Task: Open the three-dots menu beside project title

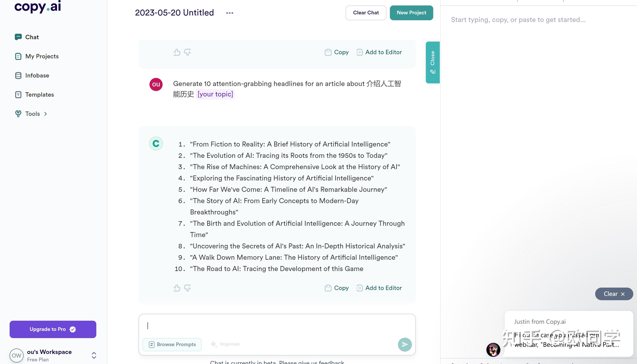Action: click(229, 13)
